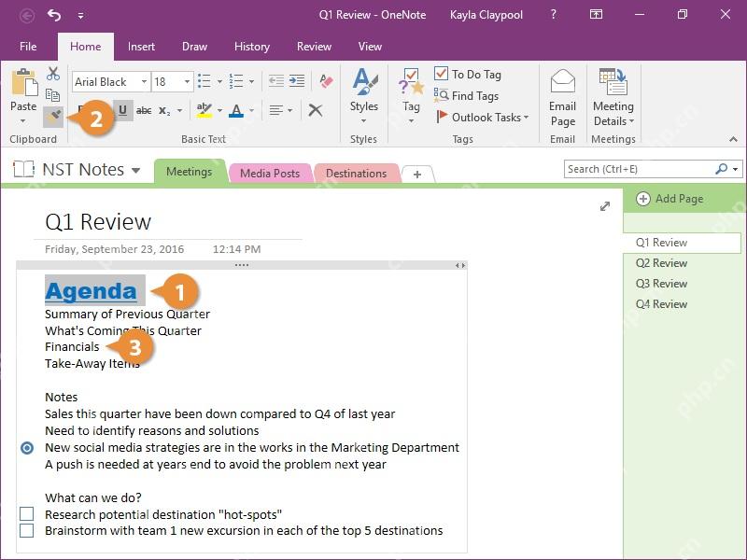Switch to the History tab
Viewport: 747px width, 560px height.
tap(252, 46)
